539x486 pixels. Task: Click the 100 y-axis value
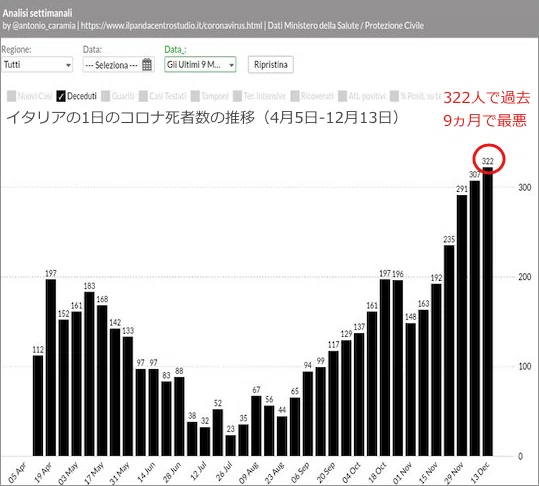point(525,366)
